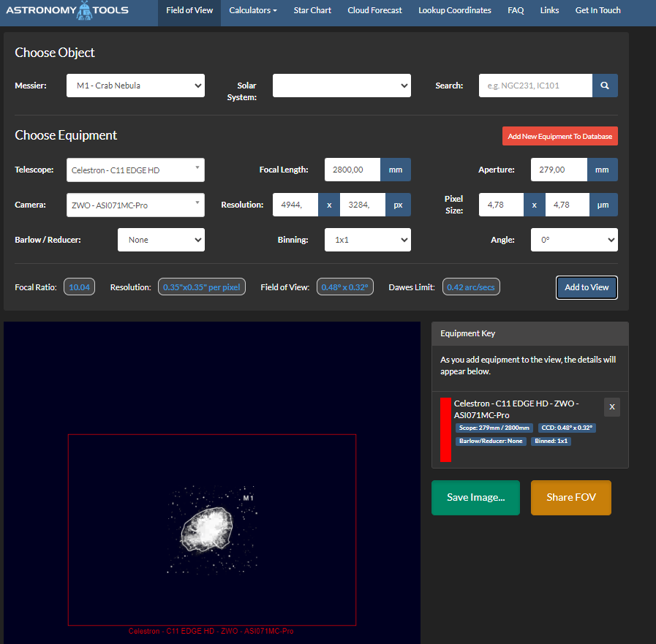The width and height of the screenshot is (656, 644).
Task: Open Cloud Forecast page
Action: point(374,10)
